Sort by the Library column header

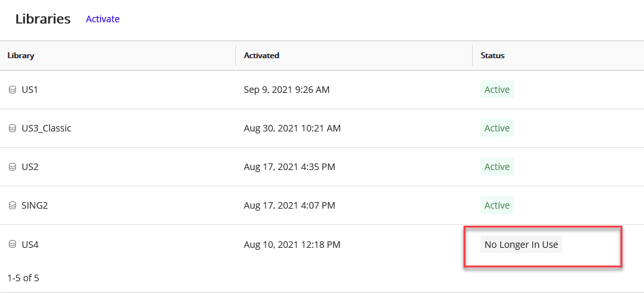click(21, 56)
